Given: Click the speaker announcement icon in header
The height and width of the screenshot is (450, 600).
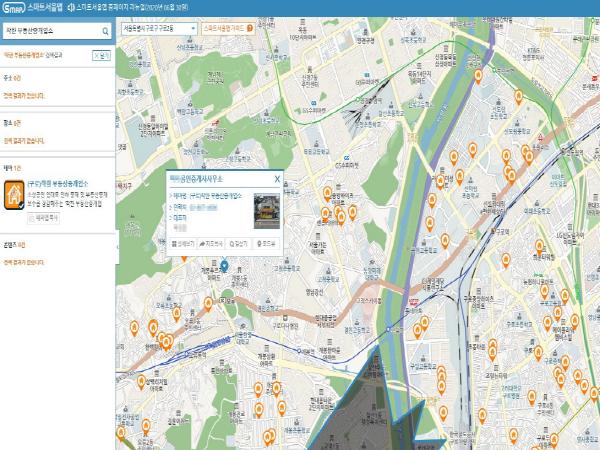Looking at the screenshot, I should [x=69, y=8].
